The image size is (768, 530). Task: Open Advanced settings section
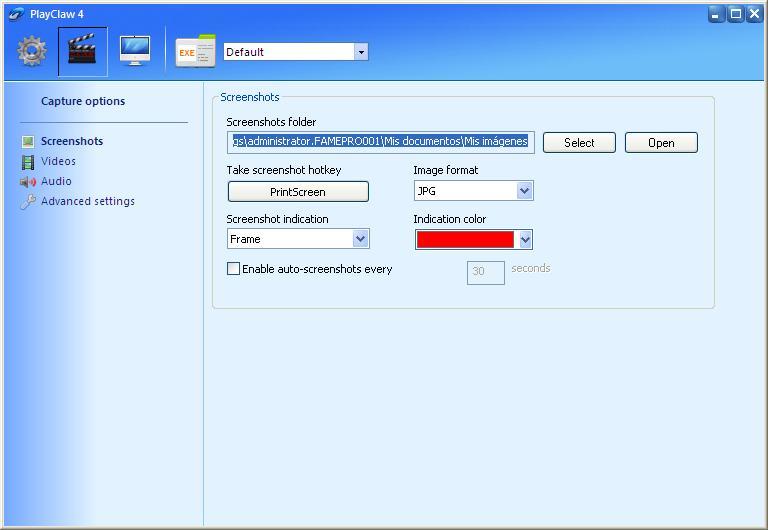88,201
